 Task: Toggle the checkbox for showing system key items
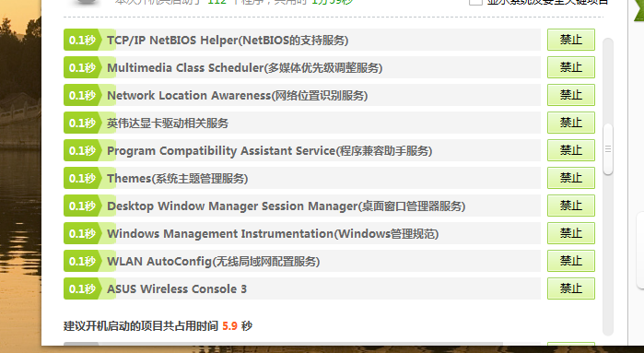tap(475, 2)
